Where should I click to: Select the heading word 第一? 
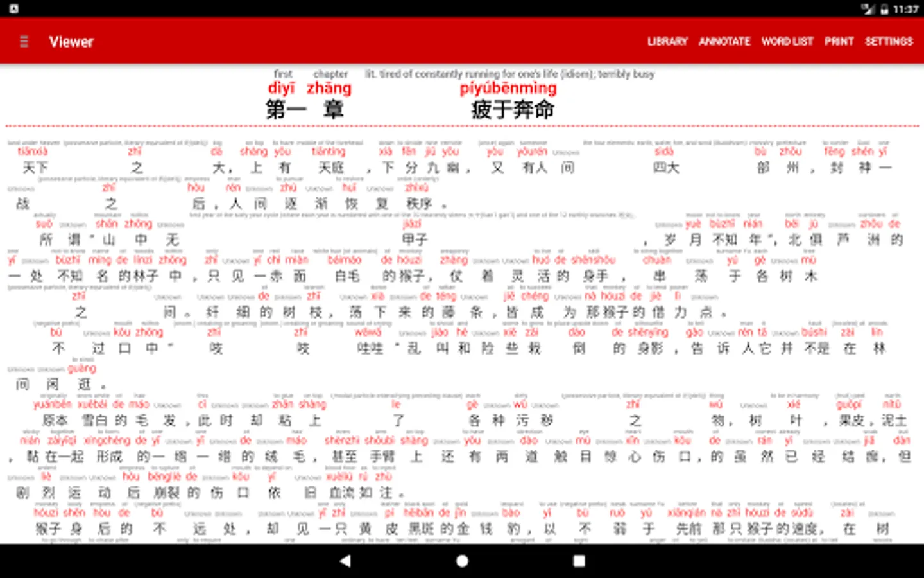click(286, 110)
